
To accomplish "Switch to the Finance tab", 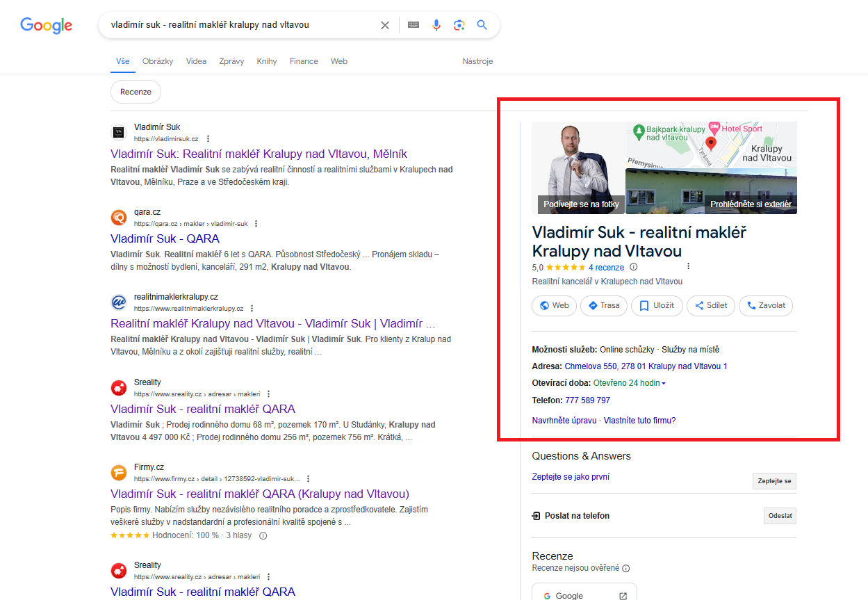I will click(x=304, y=61).
